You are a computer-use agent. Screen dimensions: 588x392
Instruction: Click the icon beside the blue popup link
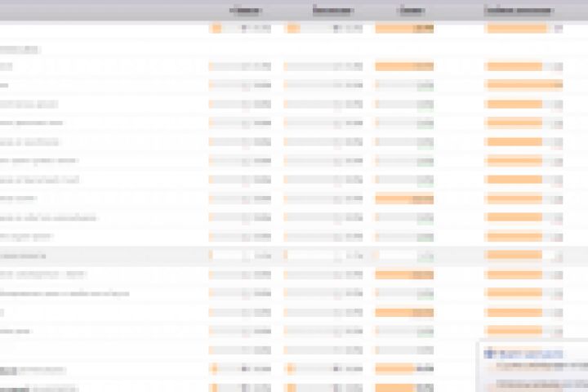(489, 354)
